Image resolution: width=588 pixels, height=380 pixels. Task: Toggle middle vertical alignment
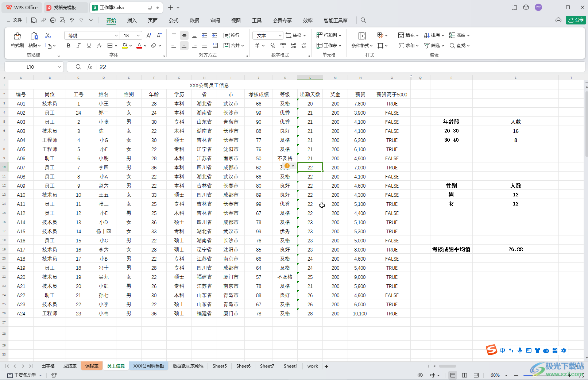184,35
